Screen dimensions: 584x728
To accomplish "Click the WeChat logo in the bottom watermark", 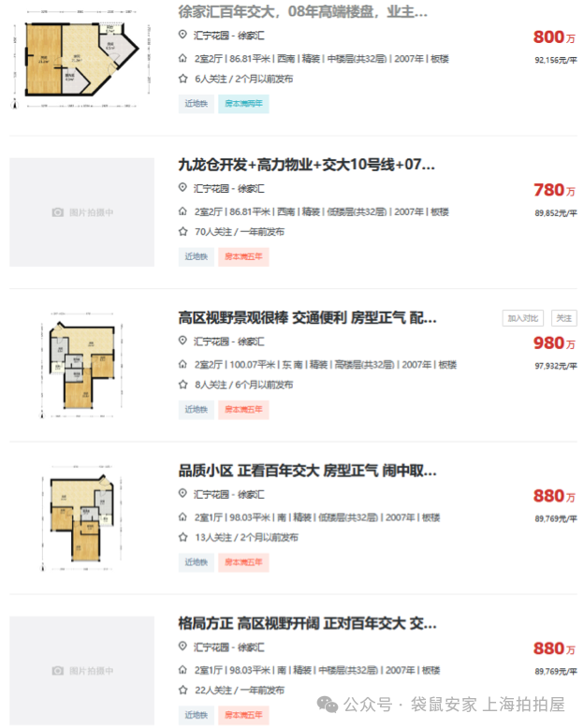I will pos(328,705).
